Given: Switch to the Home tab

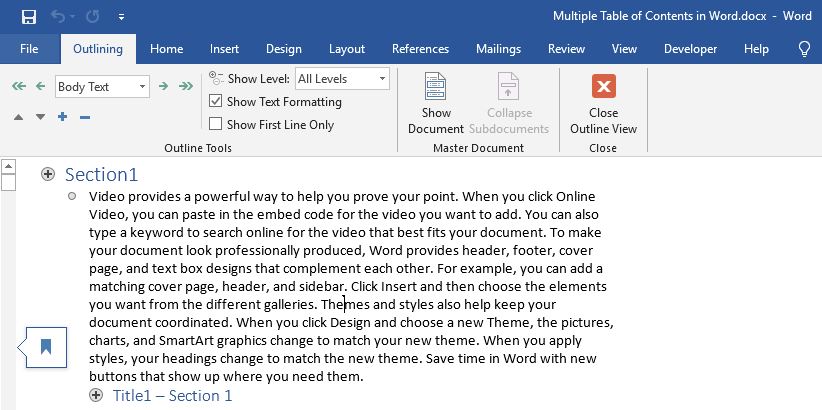Looking at the screenshot, I should click(x=166, y=49).
